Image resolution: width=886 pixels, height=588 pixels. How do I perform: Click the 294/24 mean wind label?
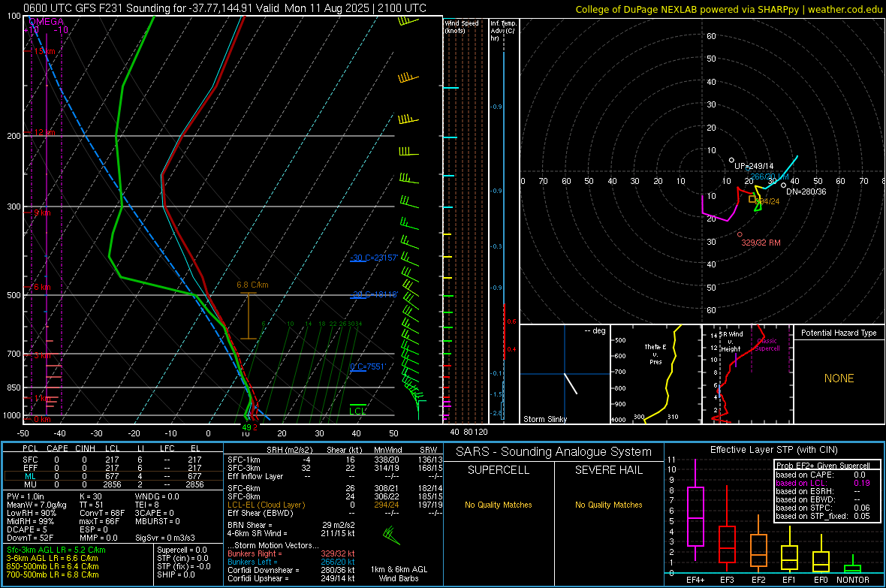coord(767,201)
